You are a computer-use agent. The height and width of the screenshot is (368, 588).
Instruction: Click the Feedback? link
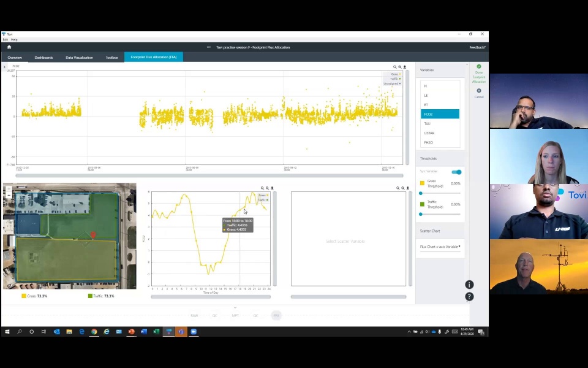(x=477, y=47)
